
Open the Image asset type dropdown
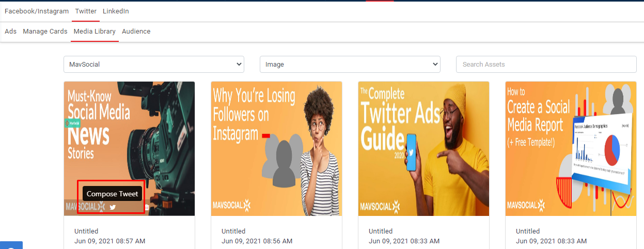pyautogui.click(x=350, y=65)
